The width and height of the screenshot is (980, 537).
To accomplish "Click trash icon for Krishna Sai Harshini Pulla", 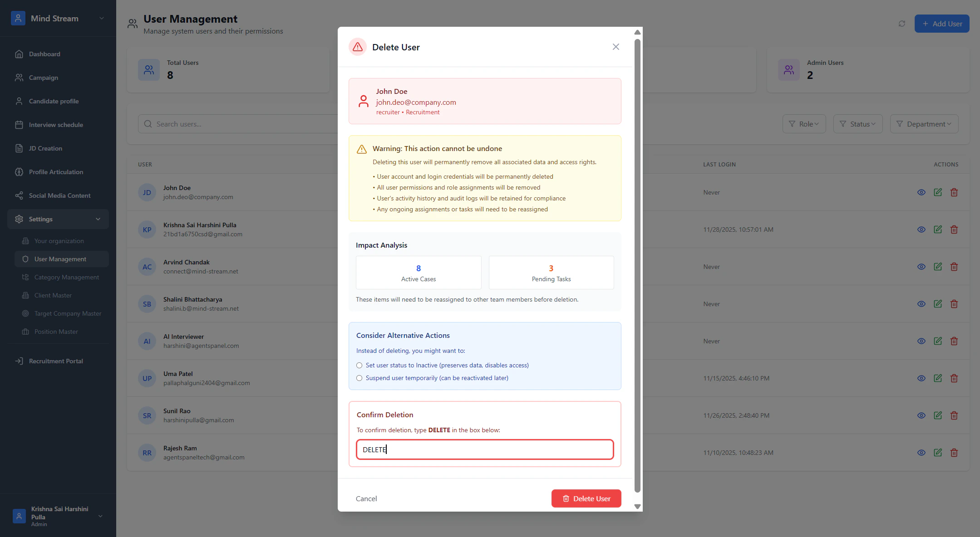I will 954,229.
